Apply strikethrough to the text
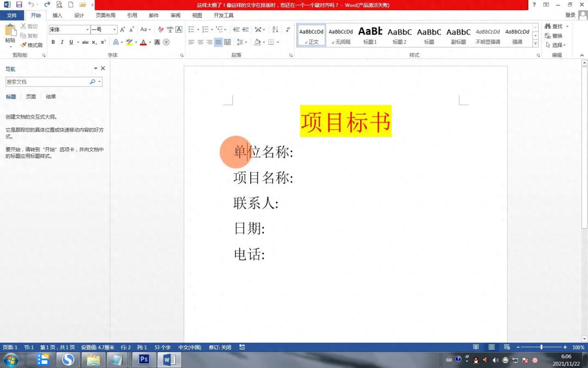Image resolution: width=588 pixels, height=368 pixels. [x=85, y=42]
